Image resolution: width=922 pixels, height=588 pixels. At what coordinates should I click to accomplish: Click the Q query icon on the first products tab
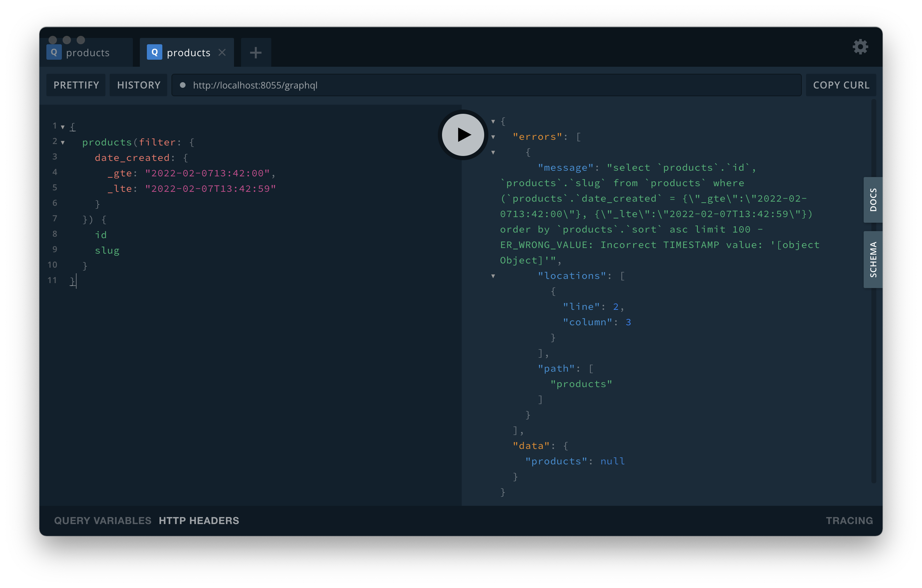[x=54, y=52]
